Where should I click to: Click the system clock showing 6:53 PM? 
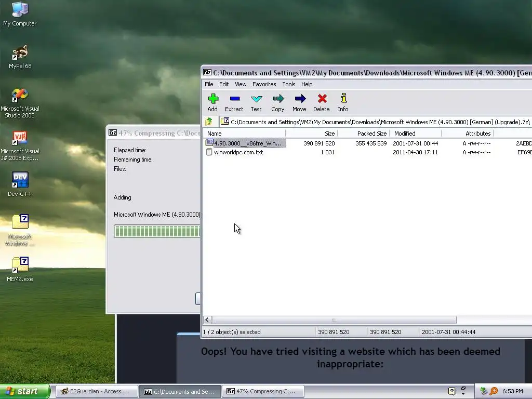(x=513, y=392)
